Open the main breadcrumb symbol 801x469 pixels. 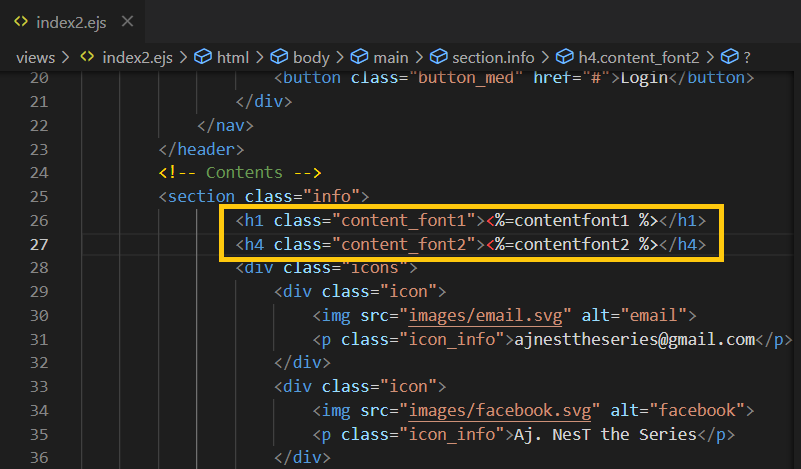391,57
